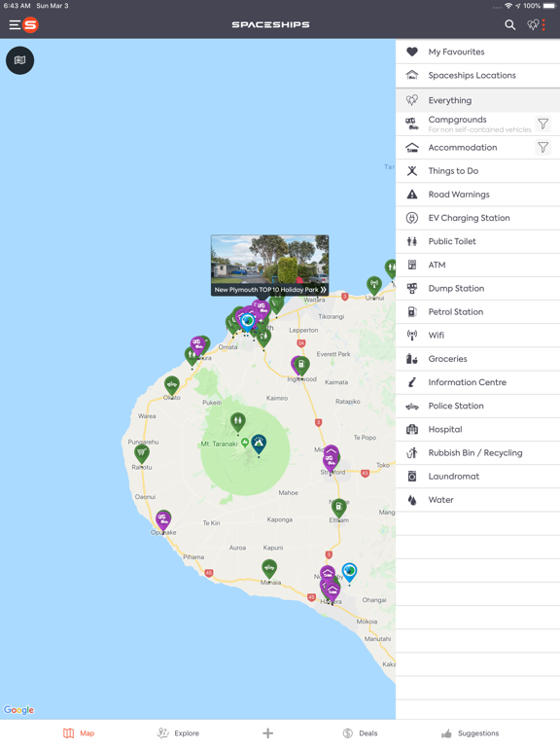Show Petrol Station locations
The width and height of the screenshot is (560, 747).
coord(477,312)
